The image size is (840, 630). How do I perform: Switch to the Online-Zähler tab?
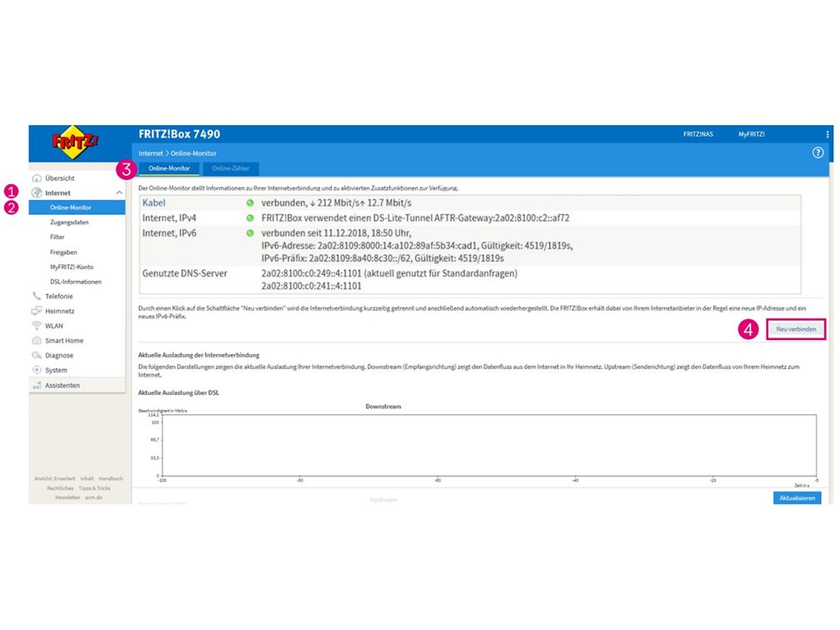[x=231, y=167]
